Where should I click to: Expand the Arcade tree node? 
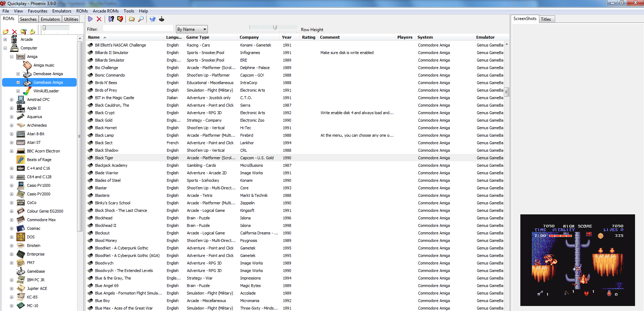pyautogui.click(x=5, y=39)
